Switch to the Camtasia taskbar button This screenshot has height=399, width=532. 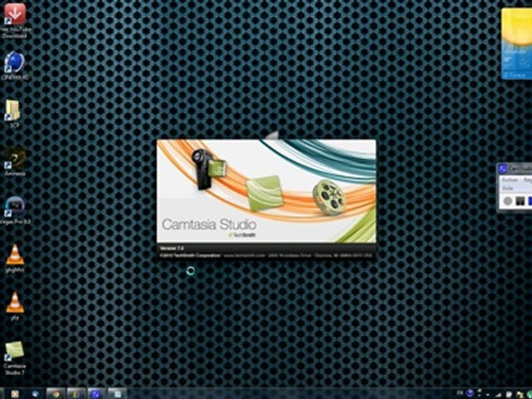117,393
